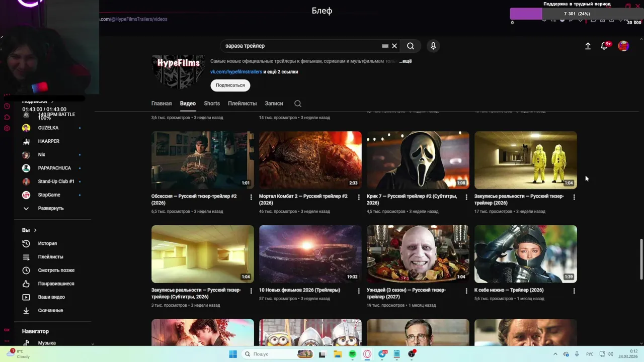Open the on-screen keyboard icon in search box
This screenshot has width=644, height=362.
point(385,46)
